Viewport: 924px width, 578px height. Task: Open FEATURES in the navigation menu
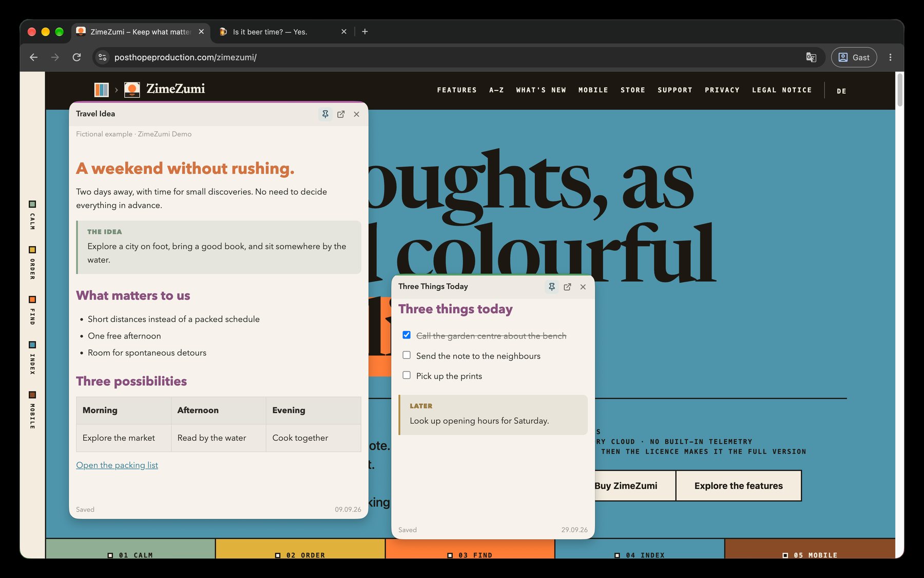tap(457, 90)
